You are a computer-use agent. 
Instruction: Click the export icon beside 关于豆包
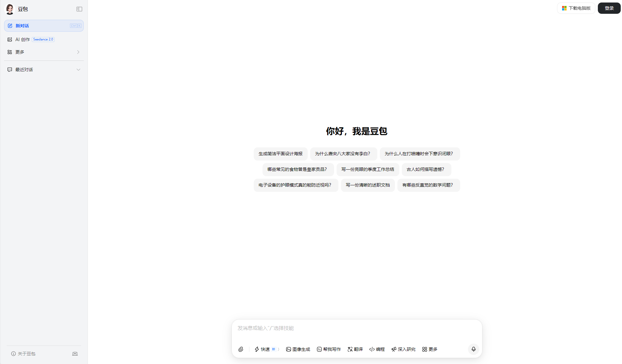75,353
